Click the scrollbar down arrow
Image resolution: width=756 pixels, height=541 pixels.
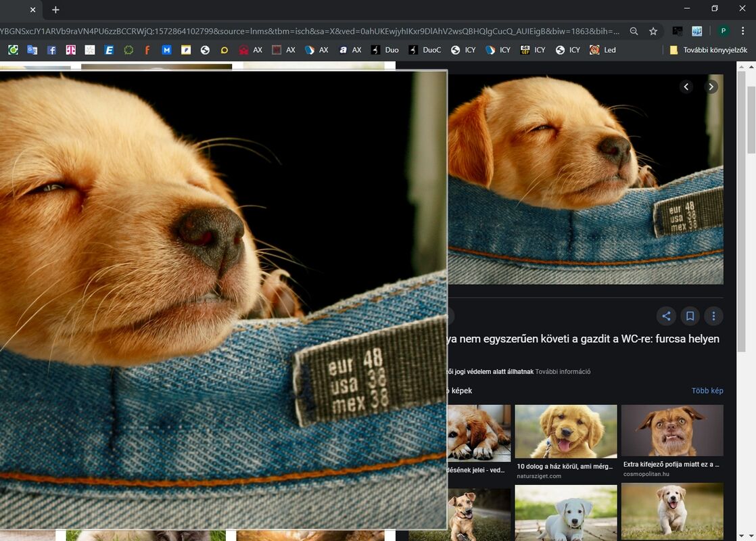751,536
